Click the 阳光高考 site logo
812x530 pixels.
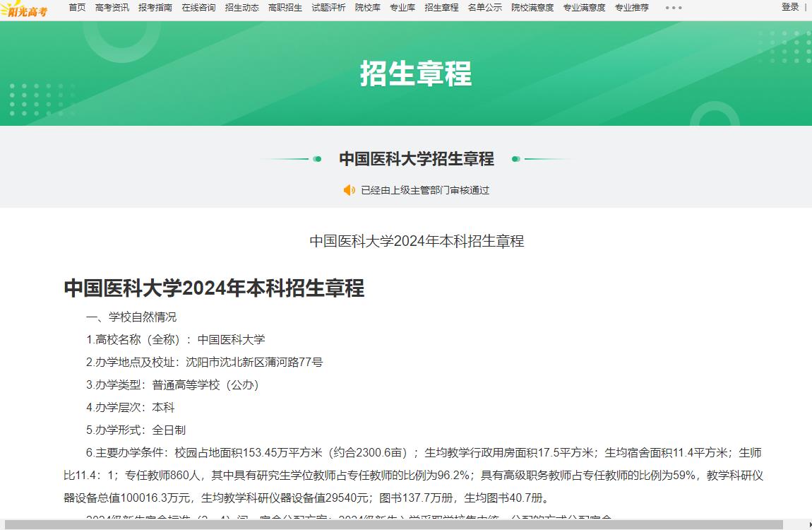(x=25, y=9)
